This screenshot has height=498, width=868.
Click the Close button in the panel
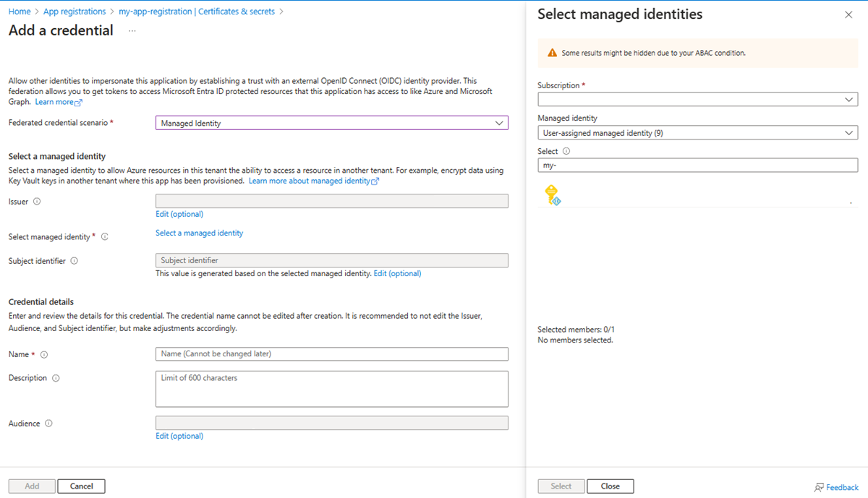click(x=610, y=486)
